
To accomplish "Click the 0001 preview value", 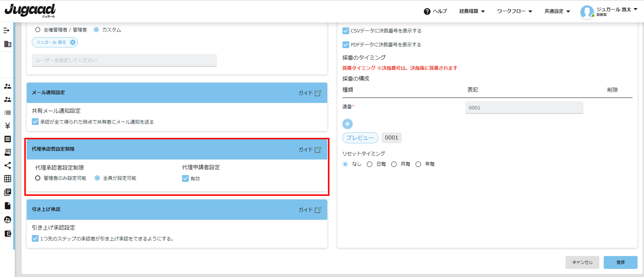I will click(x=392, y=138).
